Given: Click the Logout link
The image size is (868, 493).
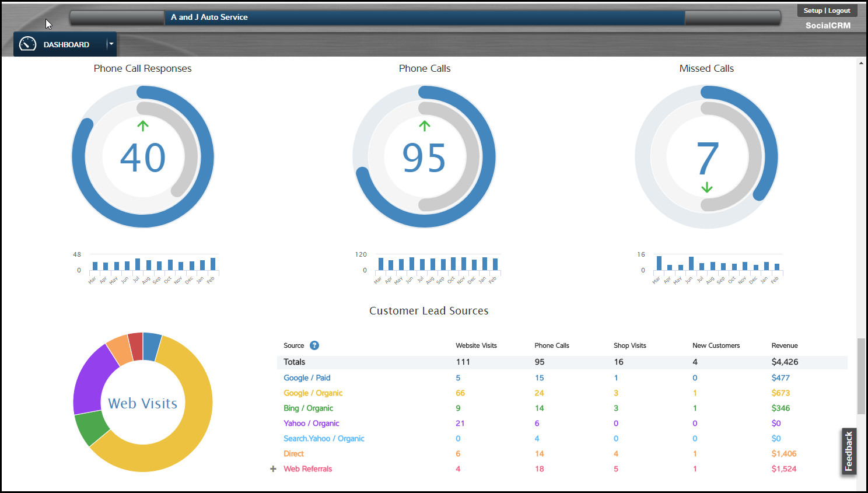Looking at the screenshot, I should point(839,11).
